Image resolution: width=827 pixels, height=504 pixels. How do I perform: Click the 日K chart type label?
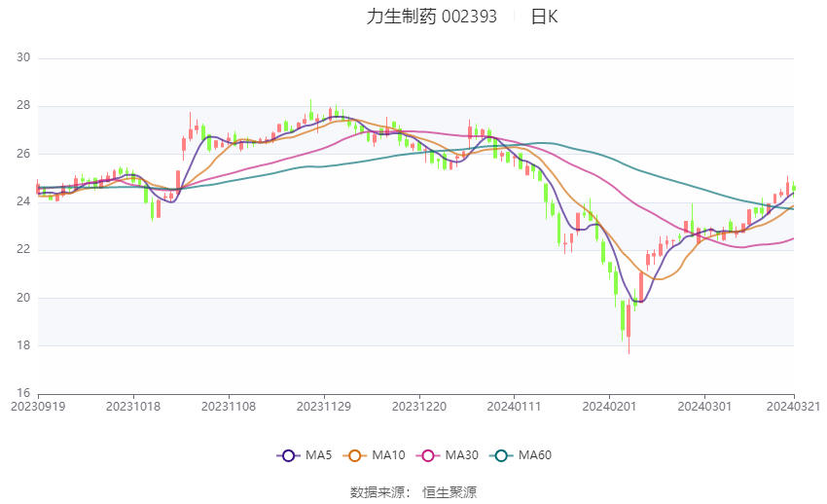point(544,17)
